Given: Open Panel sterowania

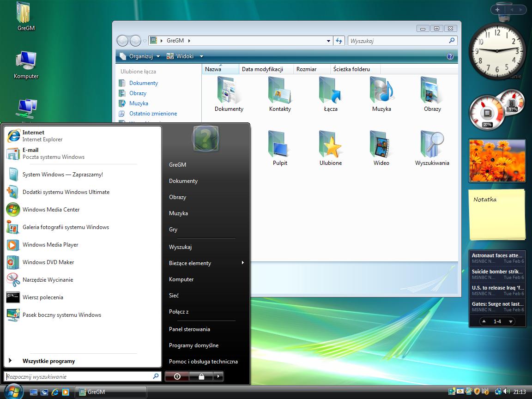Looking at the screenshot, I should tap(206, 329).
